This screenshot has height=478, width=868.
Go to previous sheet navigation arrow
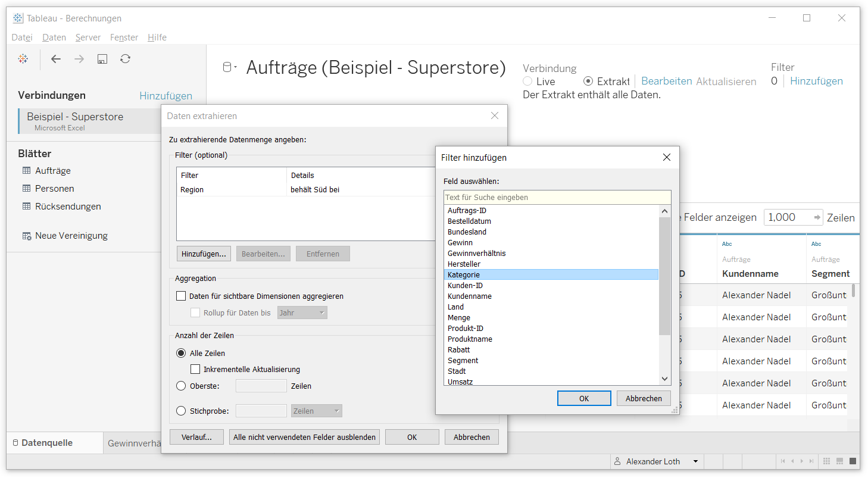(x=792, y=461)
